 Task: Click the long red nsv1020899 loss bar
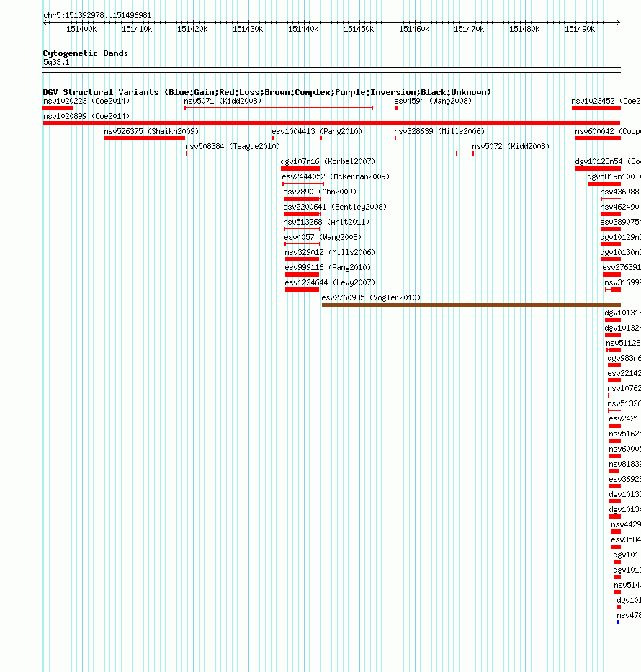click(331, 123)
